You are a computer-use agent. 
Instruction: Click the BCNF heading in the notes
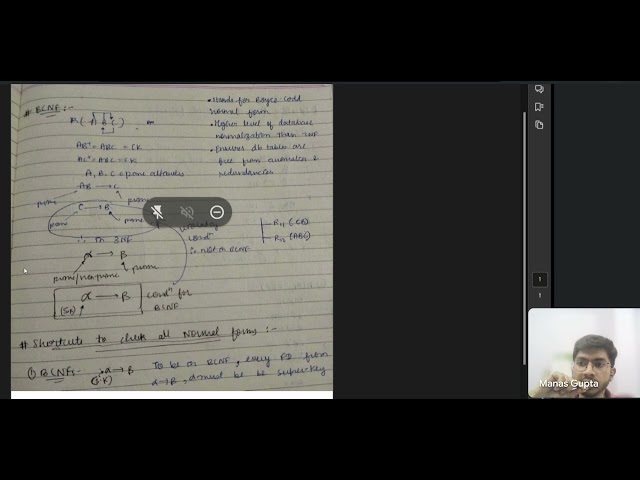(x=48, y=109)
